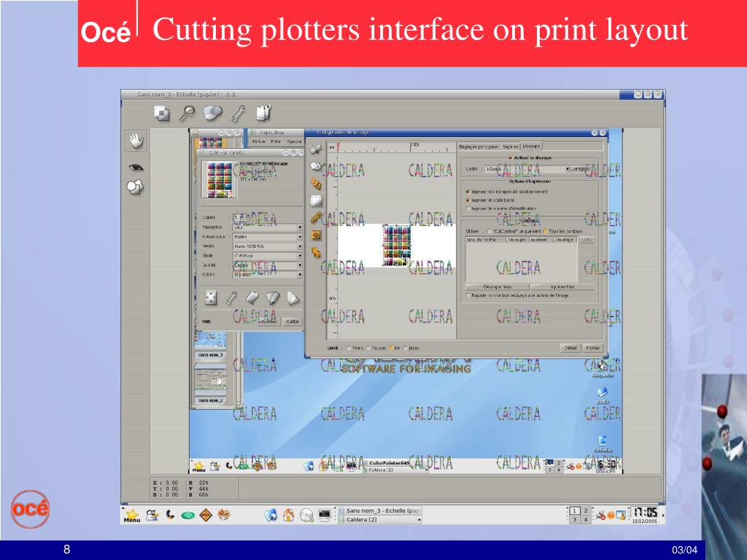
Task: Open the Mode dropdown in print dialog
Action: click(267, 256)
